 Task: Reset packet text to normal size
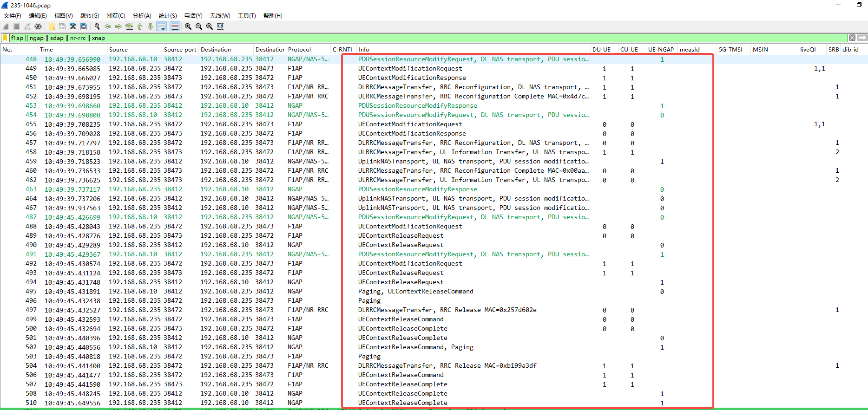tap(210, 26)
